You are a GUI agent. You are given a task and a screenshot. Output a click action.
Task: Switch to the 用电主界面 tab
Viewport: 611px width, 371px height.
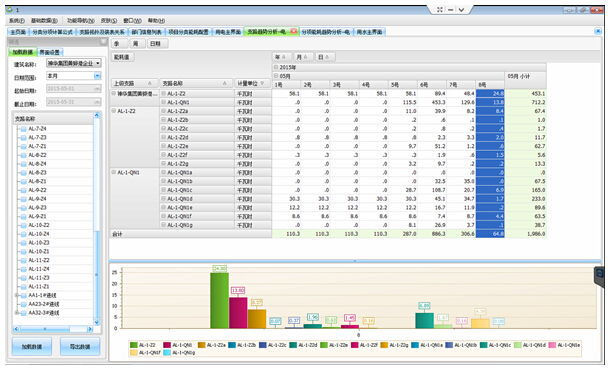pyautogui.click(x=228, y=32)
